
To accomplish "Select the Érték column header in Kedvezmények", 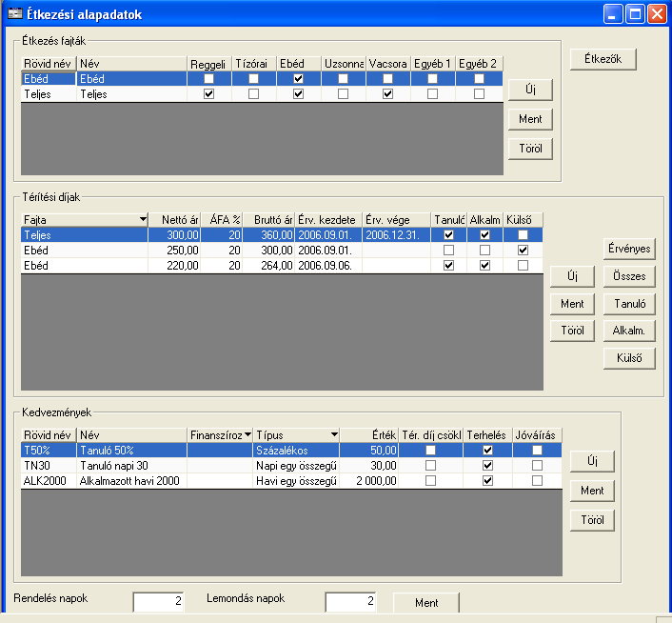I will 369,435.
